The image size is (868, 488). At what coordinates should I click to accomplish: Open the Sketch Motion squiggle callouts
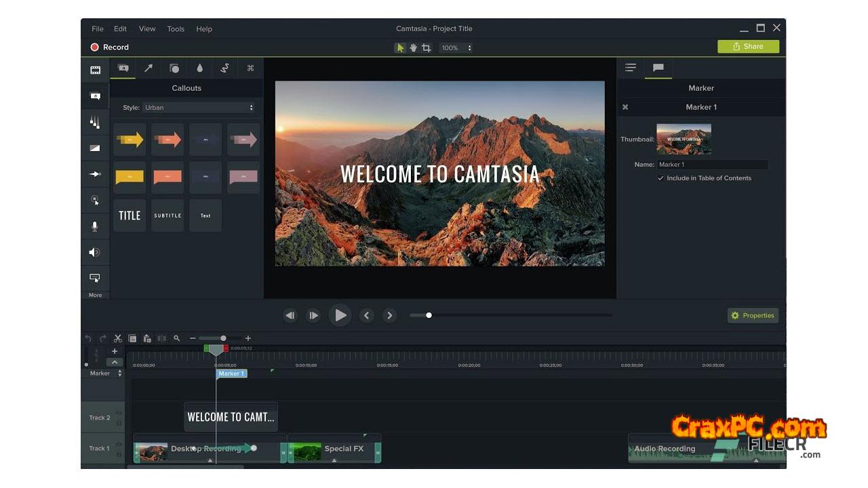coord(224,68)
